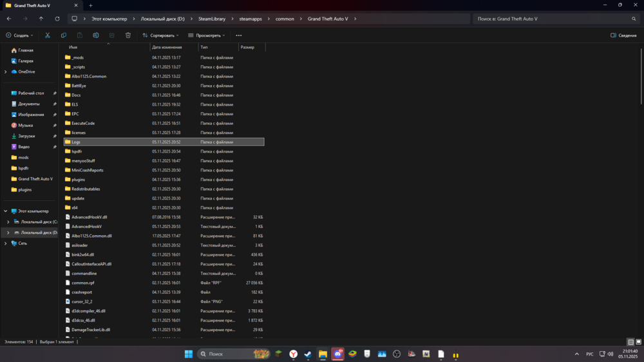Click Этот компьютер in the breadcrumb

pos(109,19)
